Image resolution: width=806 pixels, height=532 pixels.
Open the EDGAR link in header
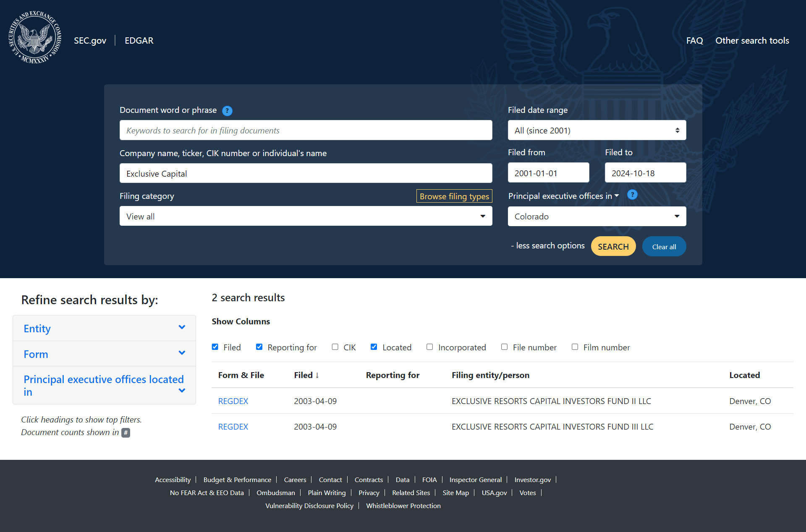[139, 41]
